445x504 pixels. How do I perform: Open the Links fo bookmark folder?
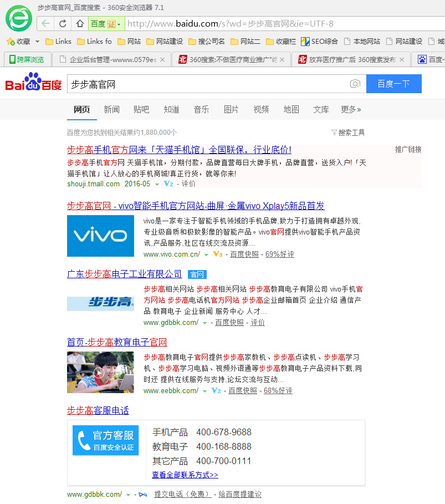[94, 42]
